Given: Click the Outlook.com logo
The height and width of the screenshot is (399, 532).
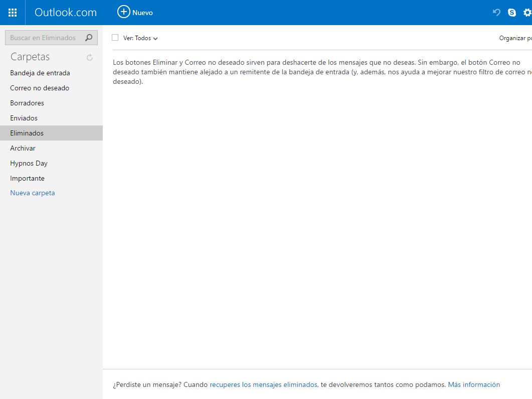Looking at the screenshot, I should [x=65, y=12].
